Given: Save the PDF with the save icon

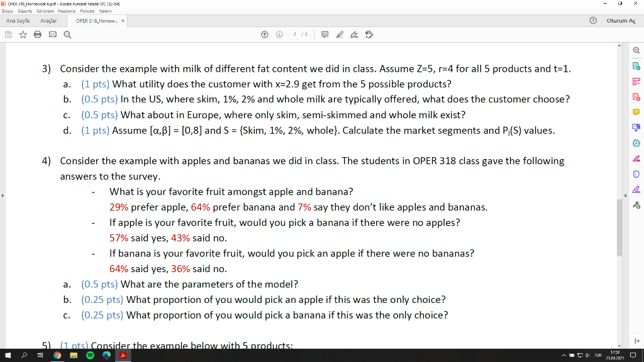Looking at the screenshot, I should (x=8, y=35).
